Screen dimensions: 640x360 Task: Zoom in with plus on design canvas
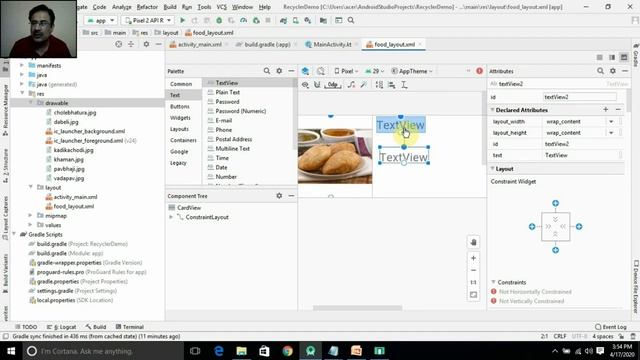473,258
